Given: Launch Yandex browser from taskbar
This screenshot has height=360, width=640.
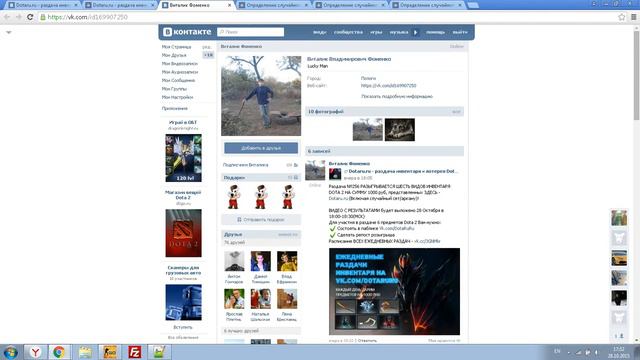Looking at the screenshot, I should pyautogui.click(x=36, y=352).
